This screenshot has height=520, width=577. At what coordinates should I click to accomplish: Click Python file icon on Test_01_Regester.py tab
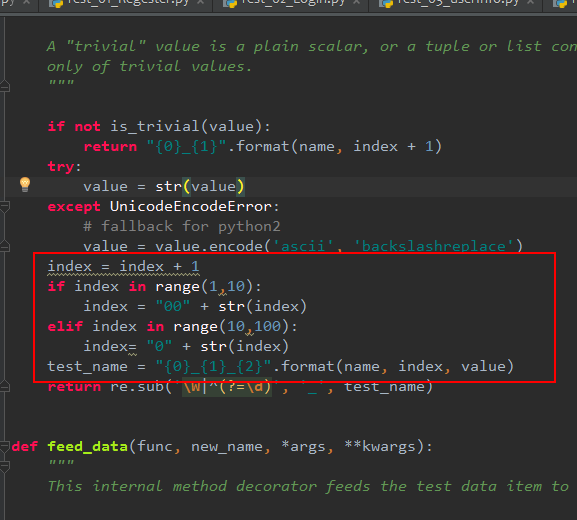pos(56,3)
